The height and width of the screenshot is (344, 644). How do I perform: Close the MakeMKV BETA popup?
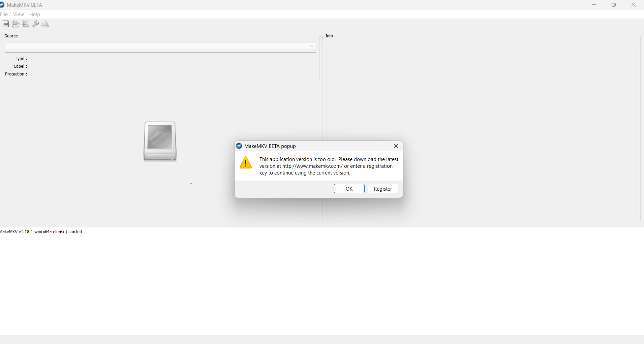point(396,146)
